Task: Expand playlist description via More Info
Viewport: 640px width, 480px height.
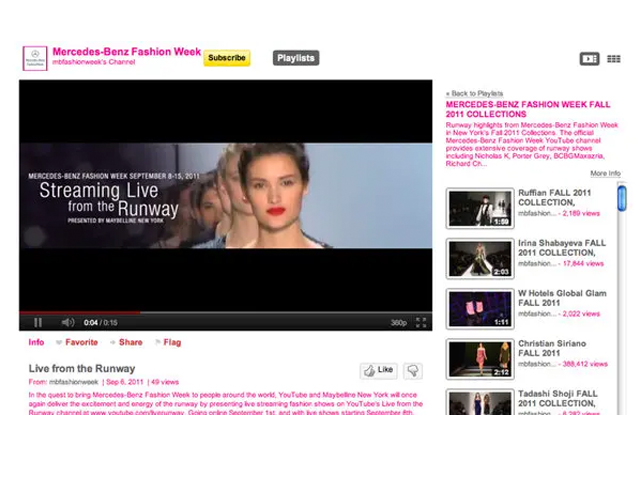Action: coord(605,174)
